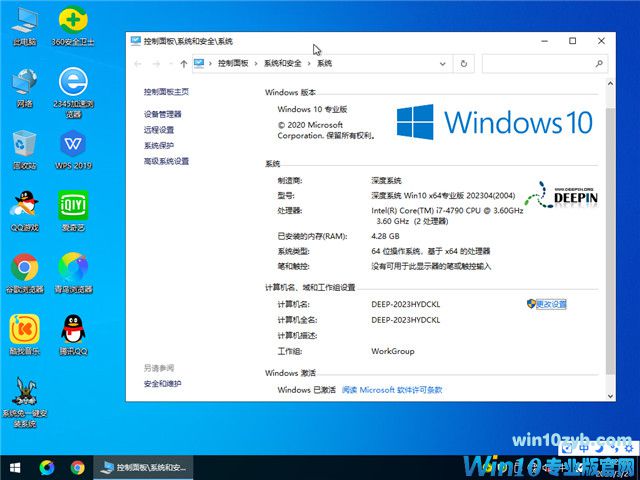Click the shield icon beside 更改设置
The height and width of the screenshot is (480, 640).
pyautogui.click(x=531, y=304)
